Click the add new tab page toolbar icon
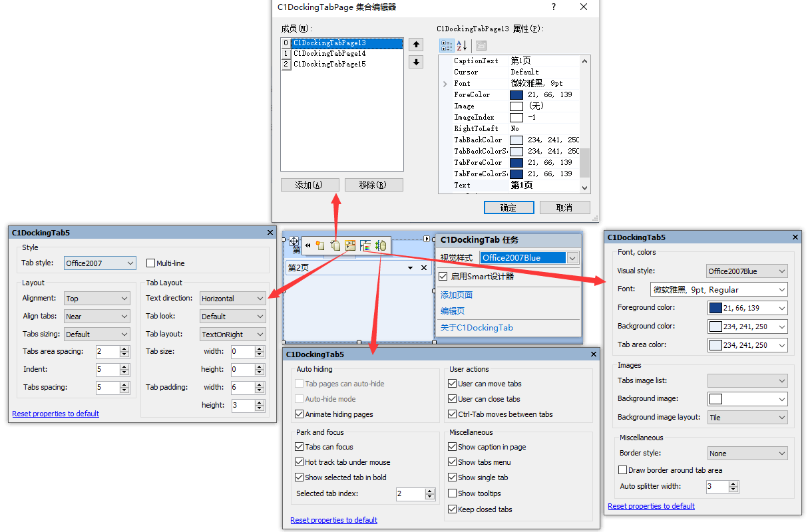 320,245
